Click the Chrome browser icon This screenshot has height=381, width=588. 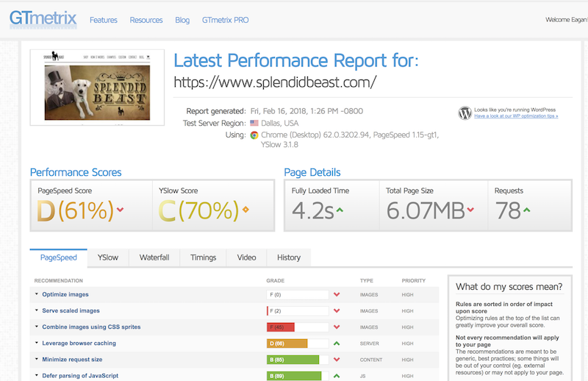click(x=254, y=135)
